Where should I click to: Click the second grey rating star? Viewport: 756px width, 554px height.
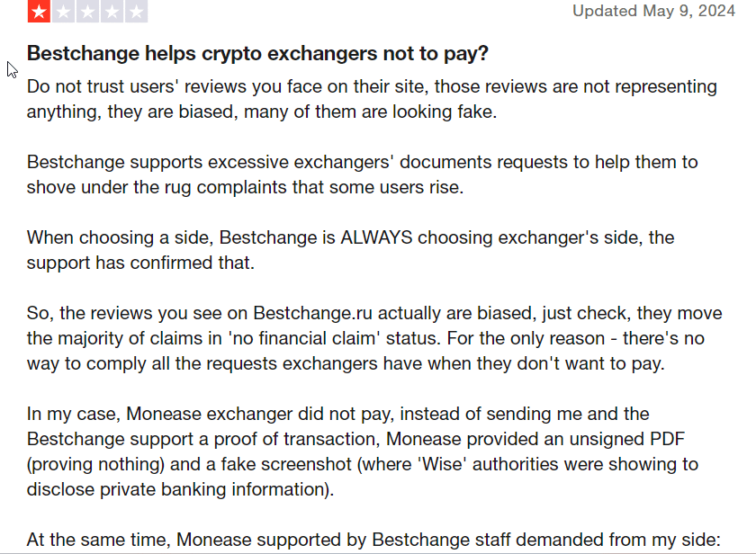(x=64, y=11)
